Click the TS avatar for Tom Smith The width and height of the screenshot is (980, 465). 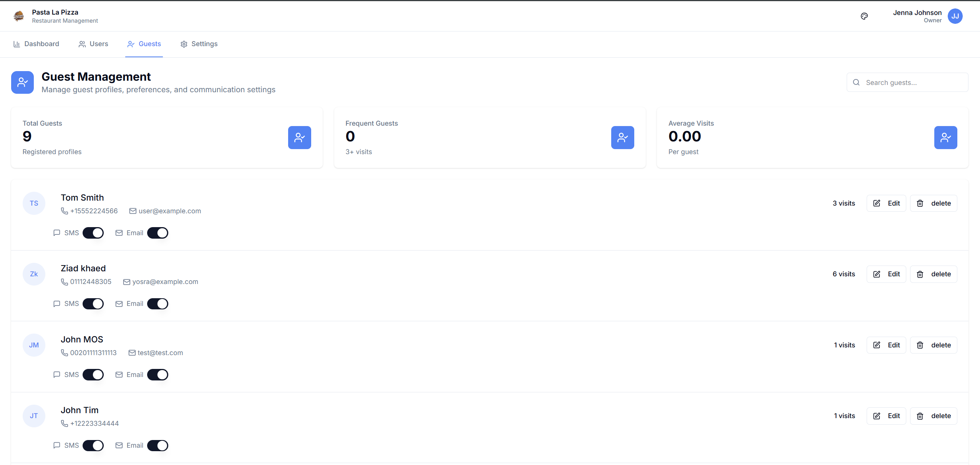point(34,203)
